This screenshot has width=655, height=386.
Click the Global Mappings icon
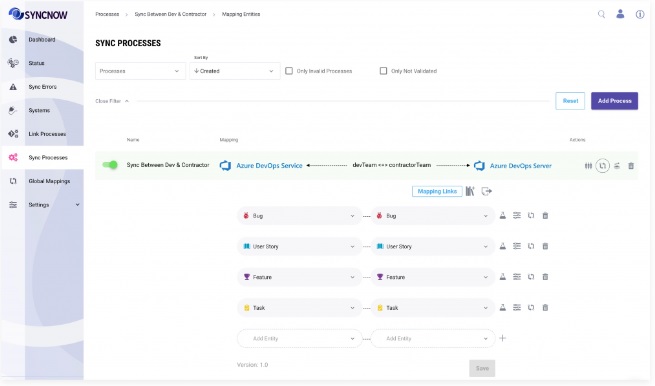pos(13,181)
